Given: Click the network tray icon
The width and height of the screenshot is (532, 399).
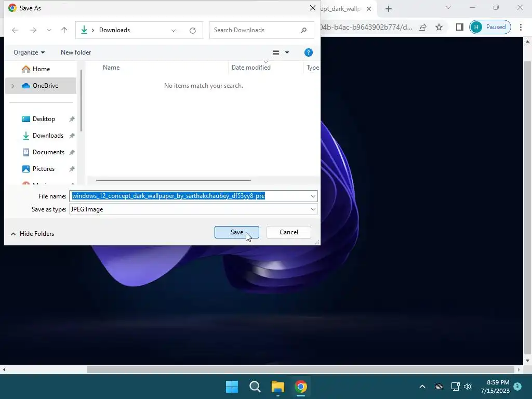Looking at the screenshot, I should [455, 387].
